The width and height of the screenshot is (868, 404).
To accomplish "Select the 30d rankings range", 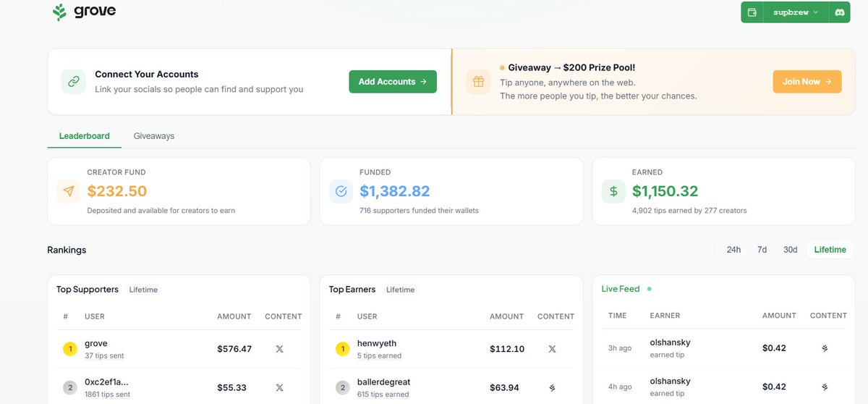I will click(x=790, y=250).
